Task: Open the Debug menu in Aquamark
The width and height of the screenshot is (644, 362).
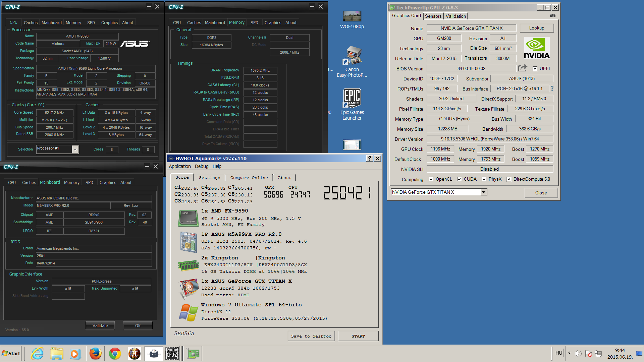Action: click(x=202, y=166)
